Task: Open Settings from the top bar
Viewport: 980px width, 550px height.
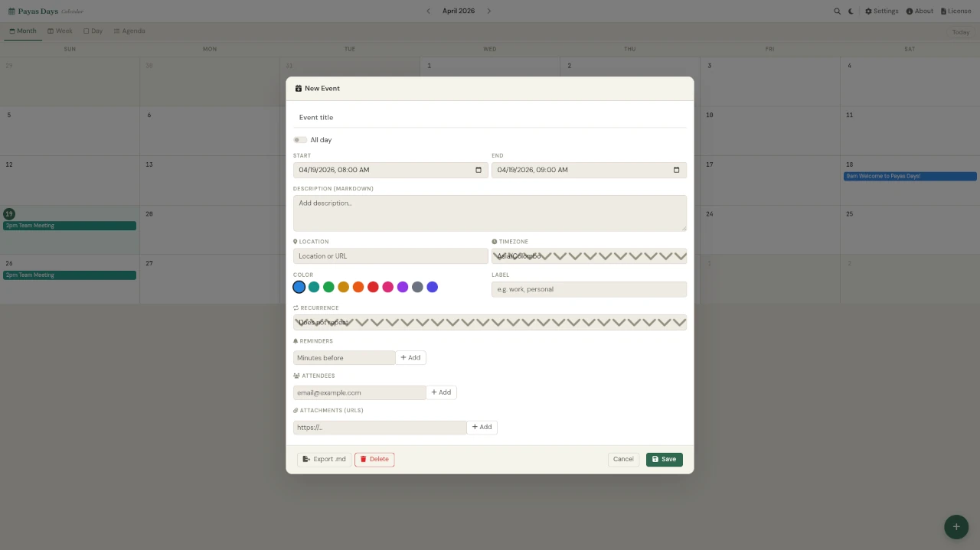Action: [x=881, y=11]
